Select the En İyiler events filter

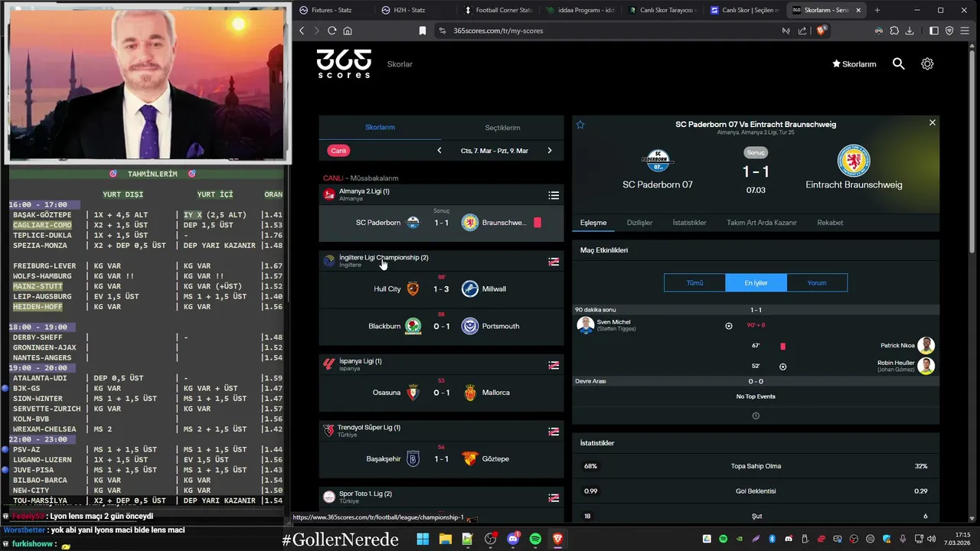point(756,282)
